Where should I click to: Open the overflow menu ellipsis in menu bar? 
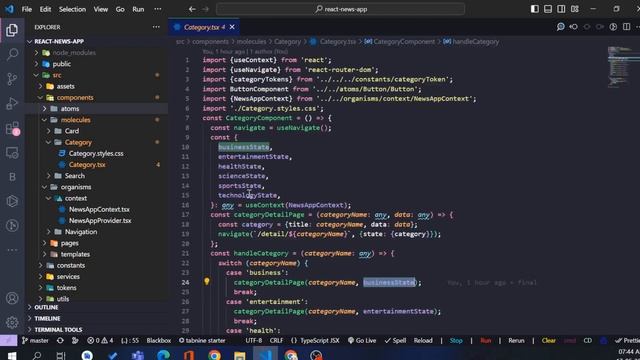(158, 9)
